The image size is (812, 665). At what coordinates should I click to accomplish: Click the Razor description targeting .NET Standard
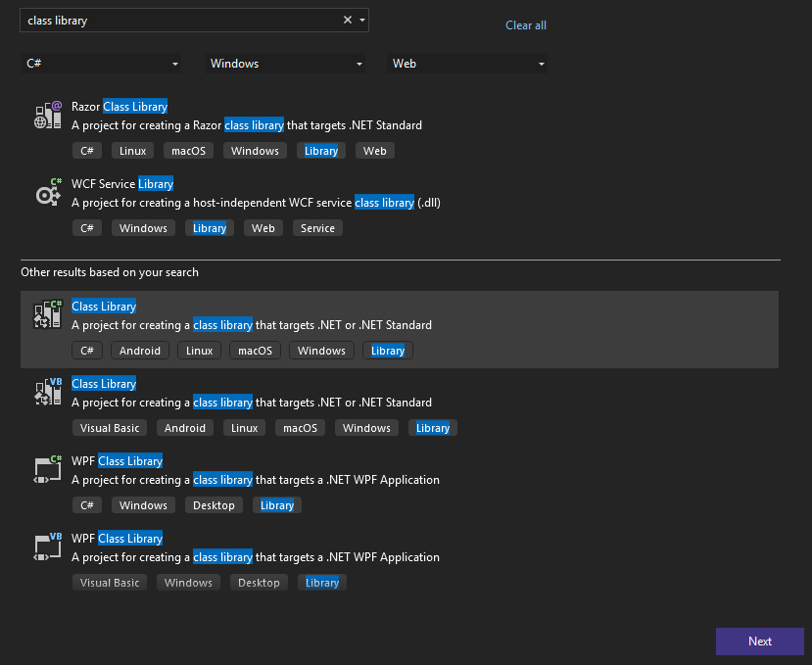pyautogui.click(x=247, y=125)
